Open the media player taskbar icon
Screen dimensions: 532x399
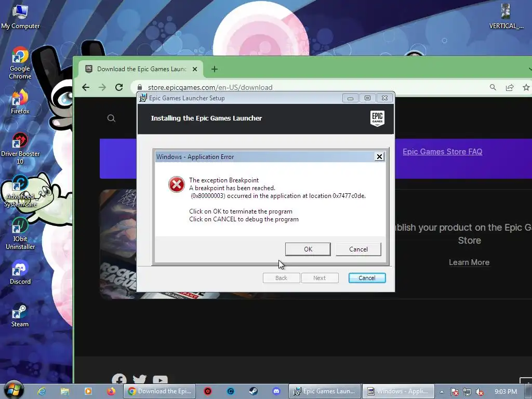[x=88, y=391]
